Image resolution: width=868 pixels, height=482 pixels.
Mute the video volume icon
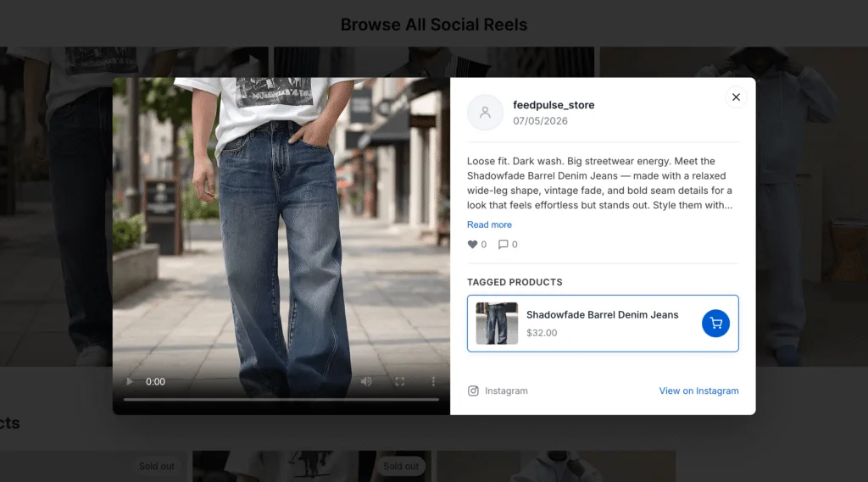point(366,381)
